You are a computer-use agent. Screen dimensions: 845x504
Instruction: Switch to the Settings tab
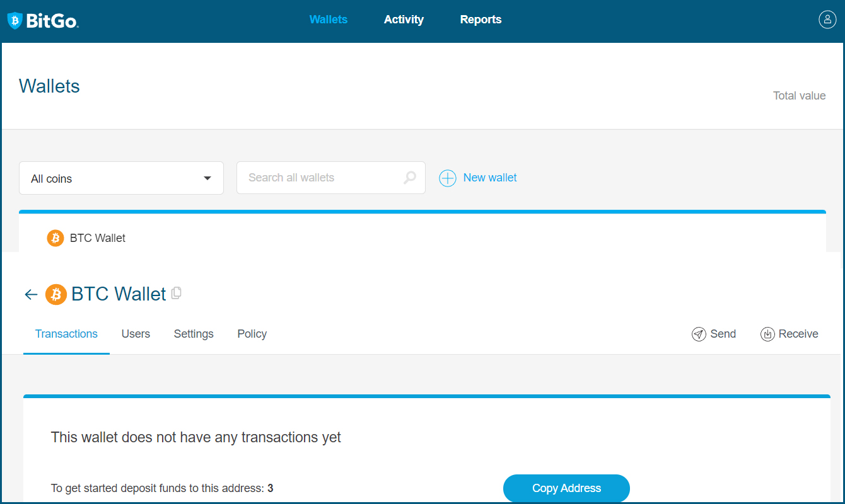click(x=194, y=334)
